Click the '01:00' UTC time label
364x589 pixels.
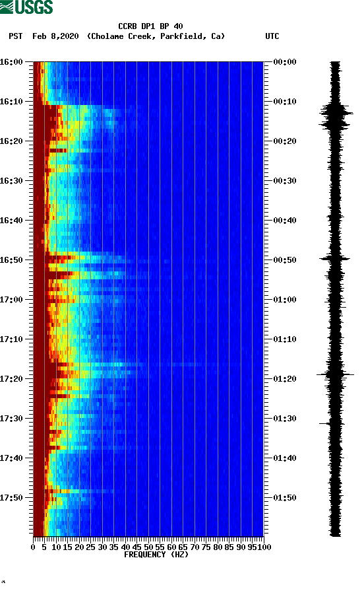click(285, 299)
